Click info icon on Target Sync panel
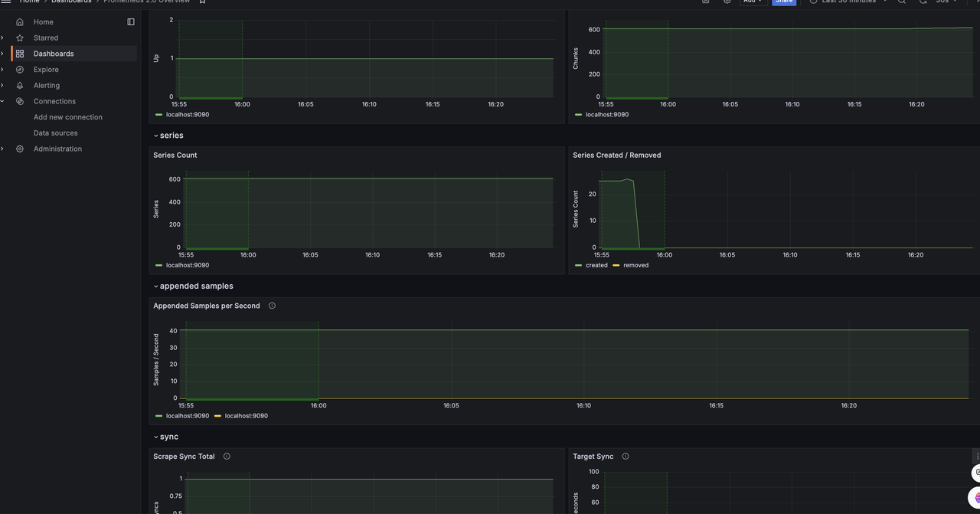The image size is (980, 514). [x=625, y=456]
